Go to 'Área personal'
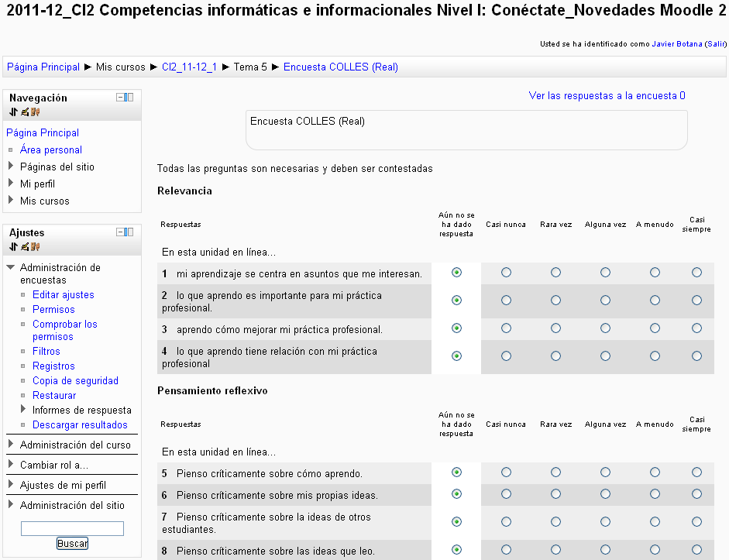Viewport: 729px width, 560px height. (51, 149)
